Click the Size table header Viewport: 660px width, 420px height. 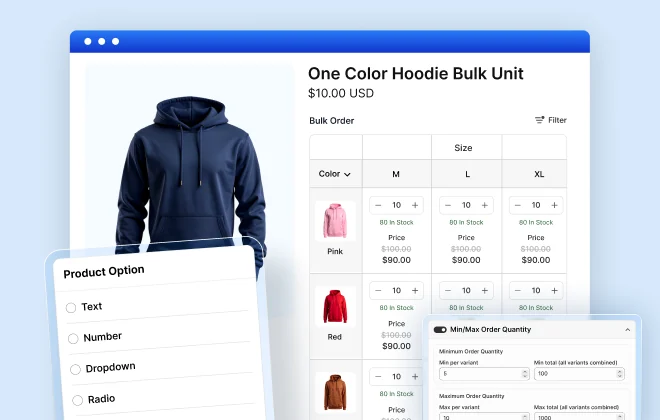click(463, 148)
